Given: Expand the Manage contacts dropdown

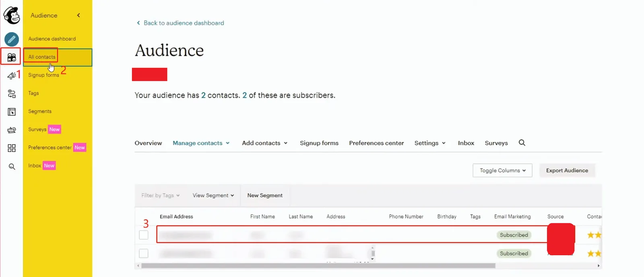Looking at the screenshot, I should [201, 143].
